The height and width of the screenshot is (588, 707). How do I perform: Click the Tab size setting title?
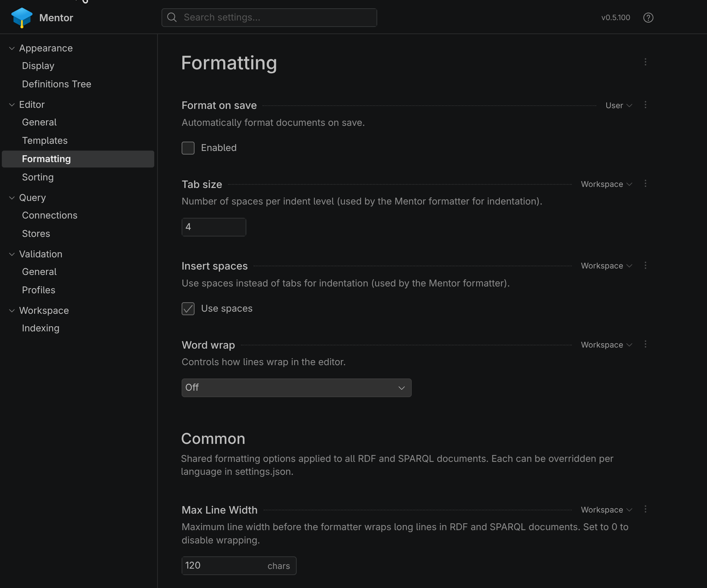202,184
